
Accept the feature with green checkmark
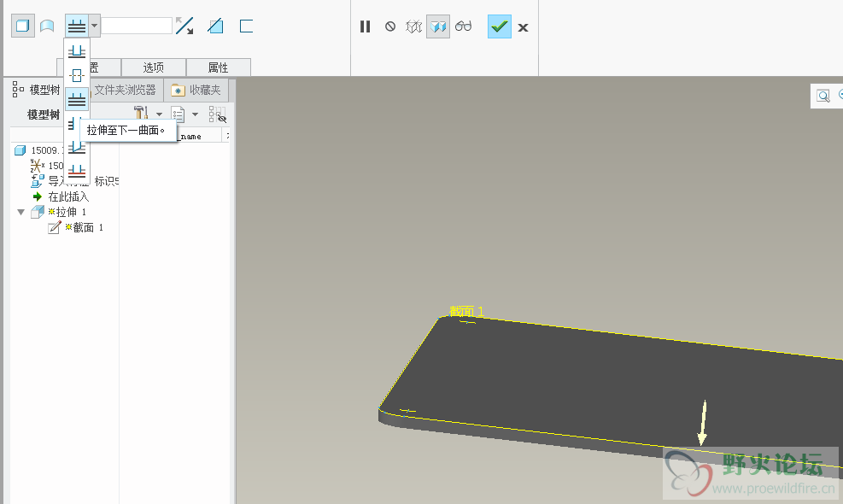500,26
